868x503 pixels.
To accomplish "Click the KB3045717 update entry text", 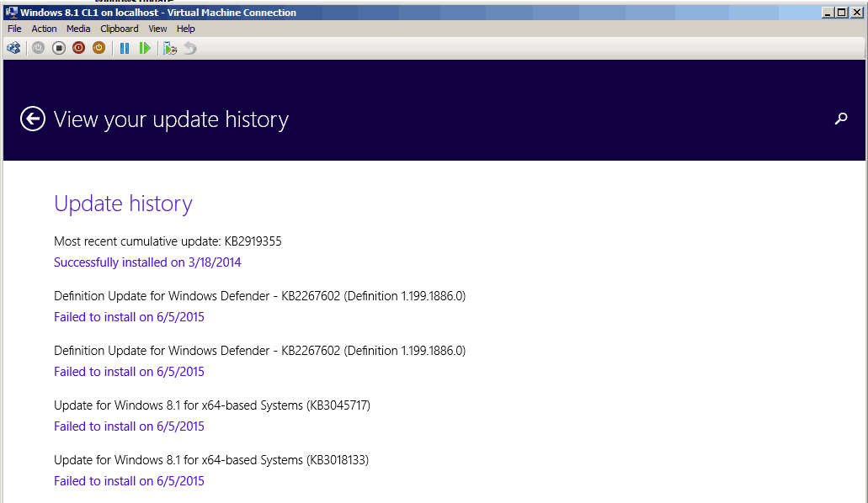I will pyautogui.click(x=212, y=405).
